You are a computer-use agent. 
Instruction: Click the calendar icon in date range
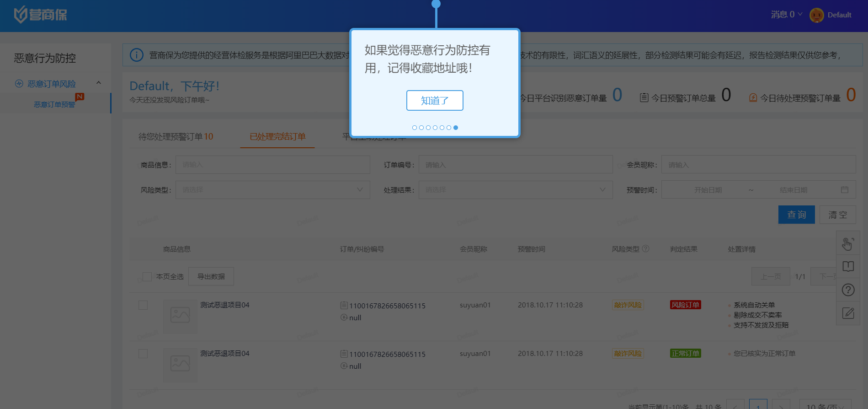844,190
